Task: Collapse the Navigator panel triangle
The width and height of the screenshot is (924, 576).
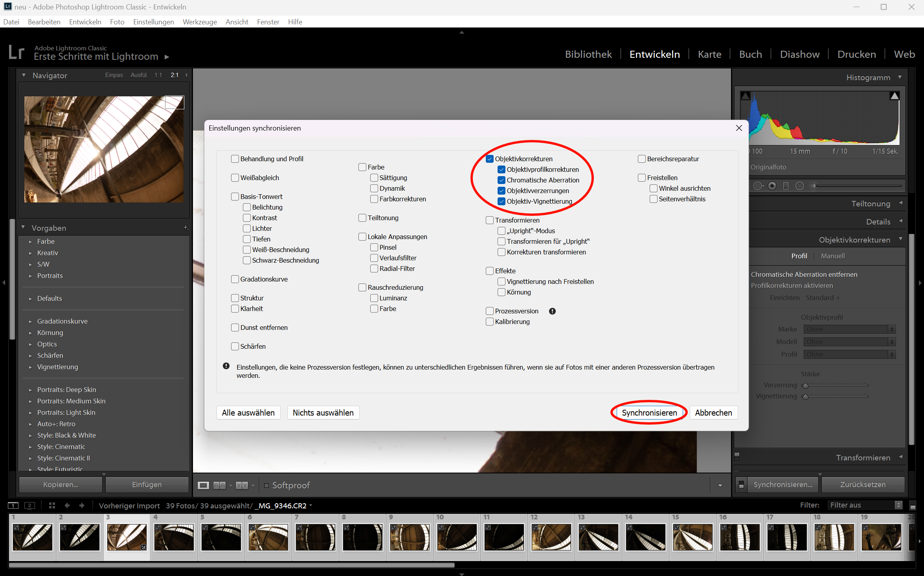Action: 24,75
